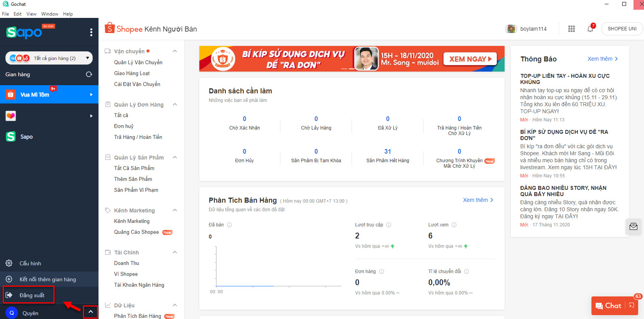Click the Cấu hình gear icon
This screenshot has height=319, width=644.
click(x=9, y=263)
